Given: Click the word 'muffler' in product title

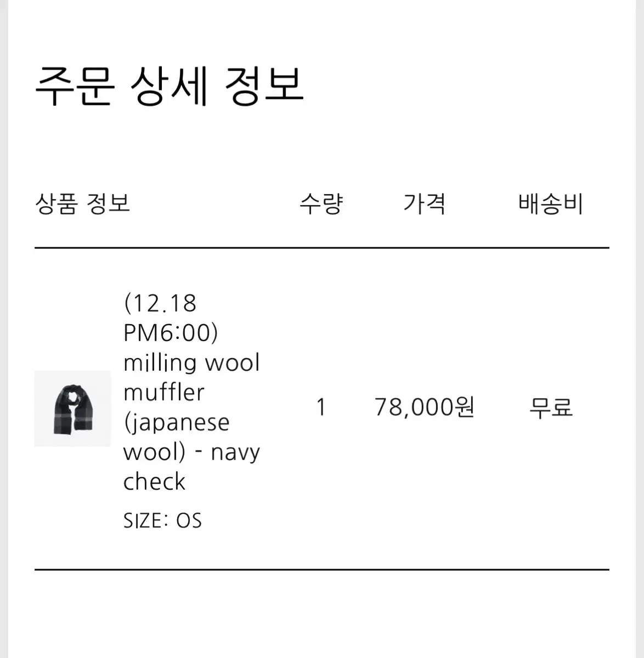Looking at the screenshot, I should [164, 393].
